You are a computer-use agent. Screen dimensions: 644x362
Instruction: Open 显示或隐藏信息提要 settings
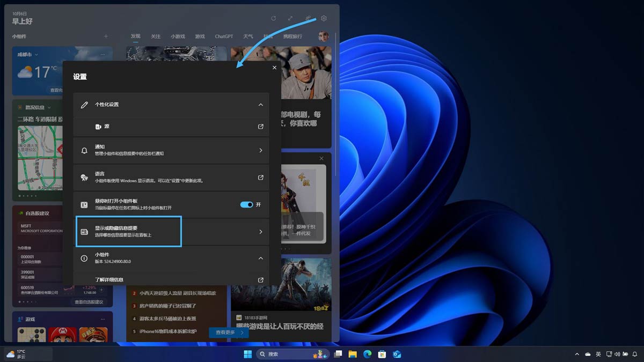pos(171,232)
